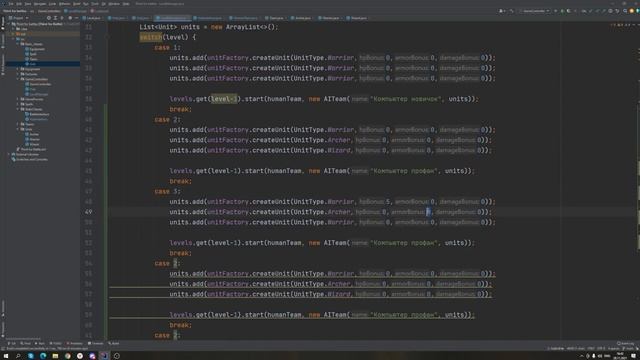The height and width of the screenshot is (360, 640).
Task: Click highlighted 'level-1' on line 38
Action: (224, 99)
